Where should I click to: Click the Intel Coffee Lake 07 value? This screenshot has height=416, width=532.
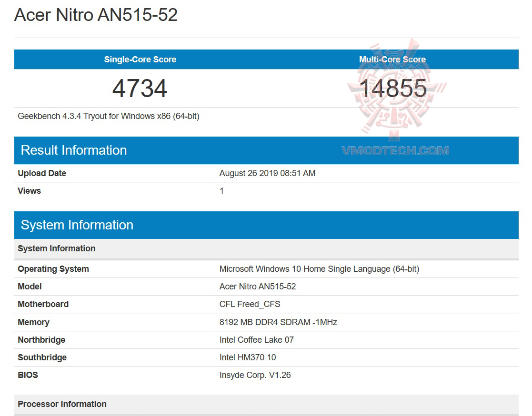click(x=257, y=340)
